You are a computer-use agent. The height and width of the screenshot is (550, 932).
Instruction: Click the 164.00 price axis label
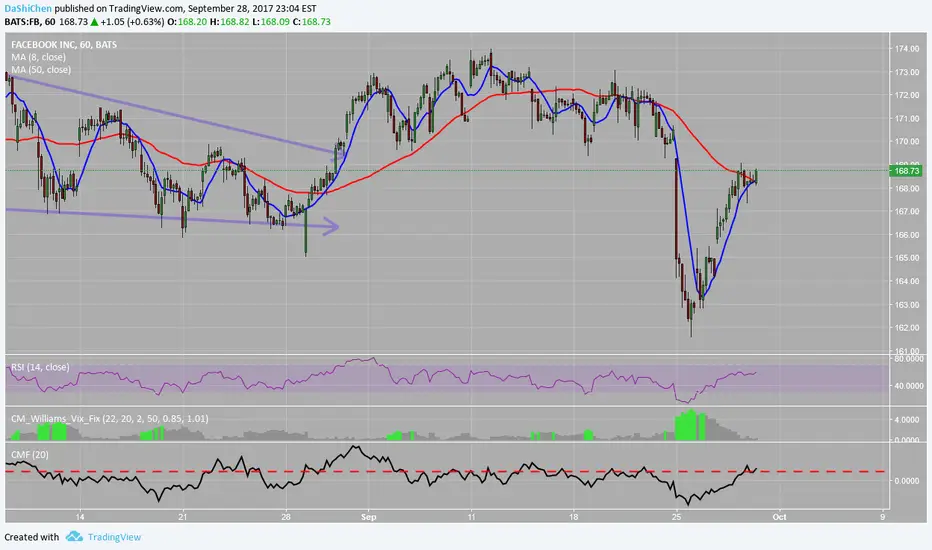pyautogui.click(x=906, y=281)
